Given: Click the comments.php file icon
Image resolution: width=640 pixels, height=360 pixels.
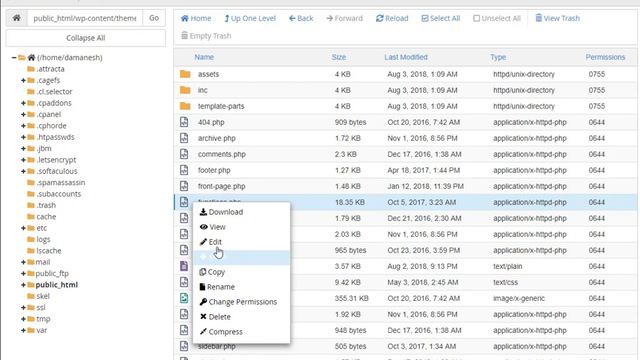Looking at the screenshot, I should coord(184,154).
